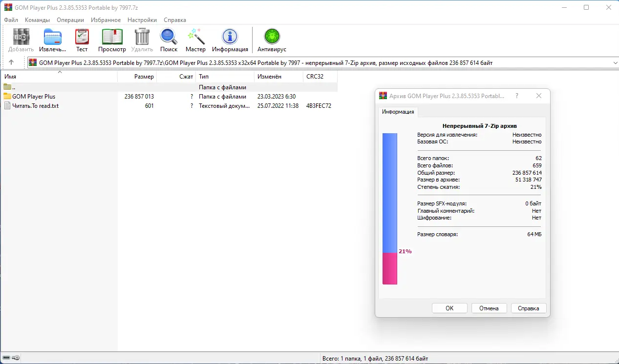Click the blue compression ratio bar
The image size is (619, 364).
[x=390, y=193]
